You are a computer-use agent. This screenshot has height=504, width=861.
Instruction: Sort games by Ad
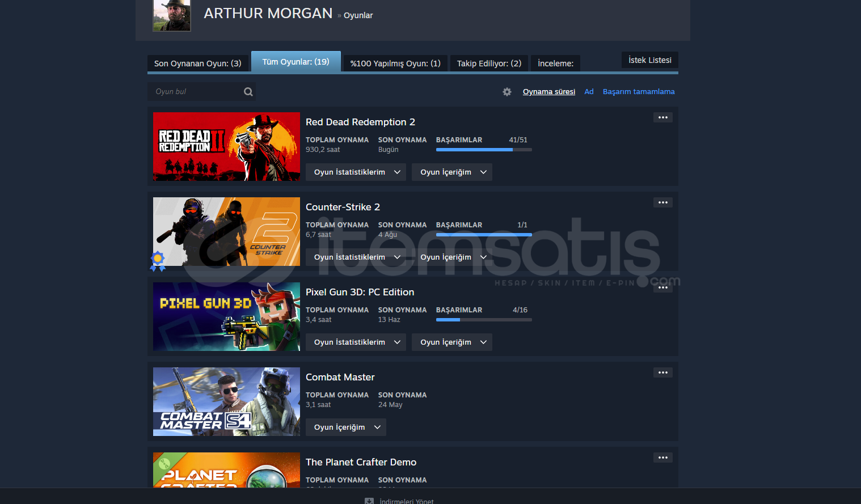coord(589,92)
